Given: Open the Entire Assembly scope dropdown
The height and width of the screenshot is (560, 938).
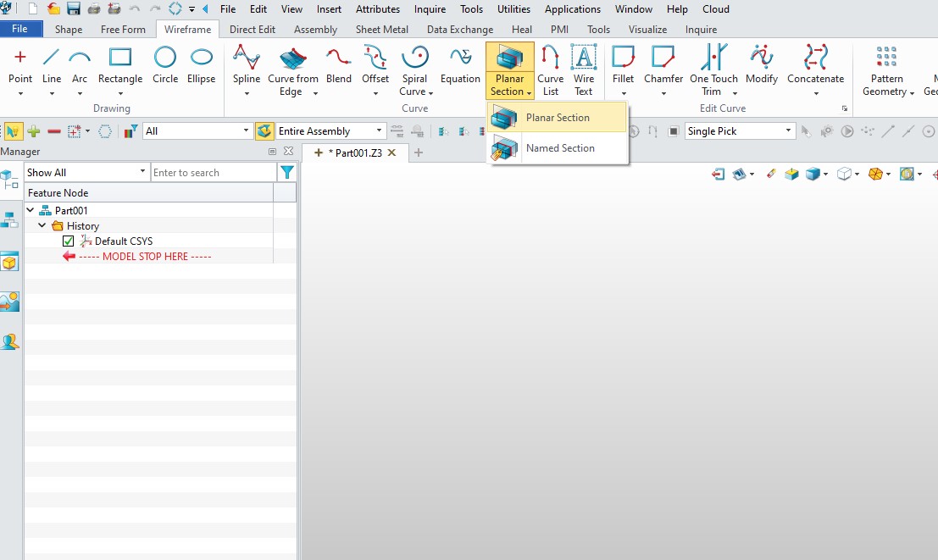Looking at the screenshot, I should coord(380,131).
